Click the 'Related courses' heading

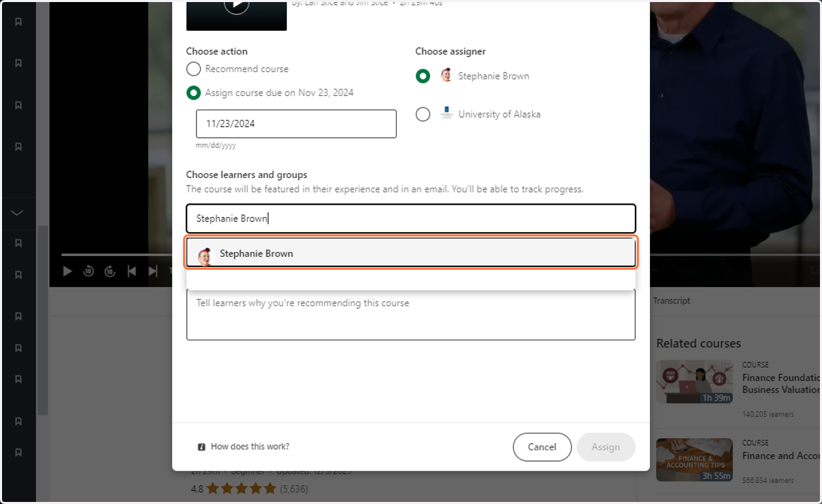pyautogui.click(x=699, y=343)
